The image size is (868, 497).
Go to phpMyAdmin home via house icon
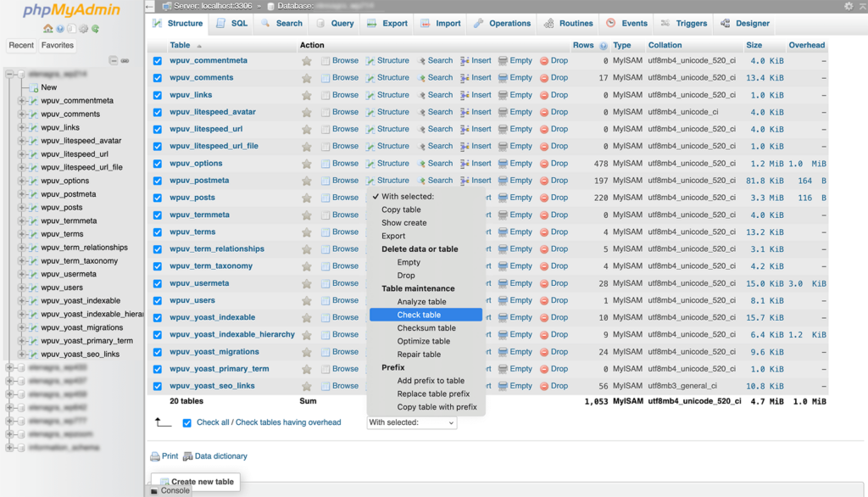click(48, 29)
